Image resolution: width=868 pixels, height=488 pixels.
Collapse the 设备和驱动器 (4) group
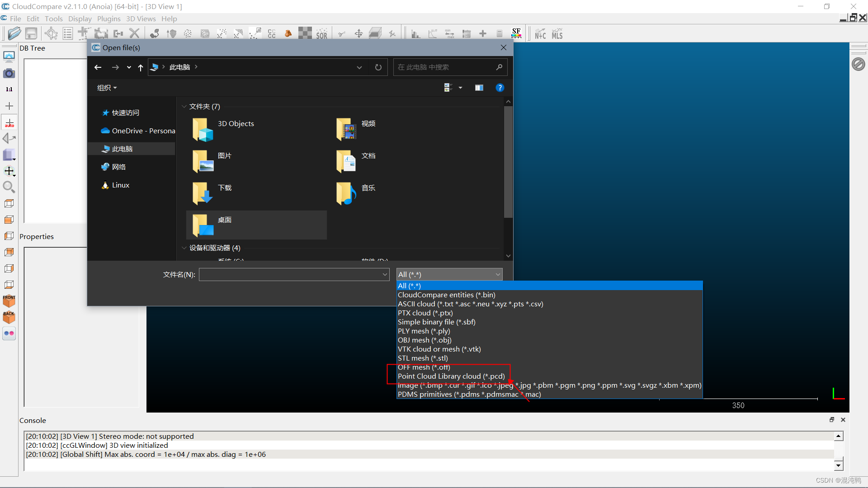click(x=184, y=248)
